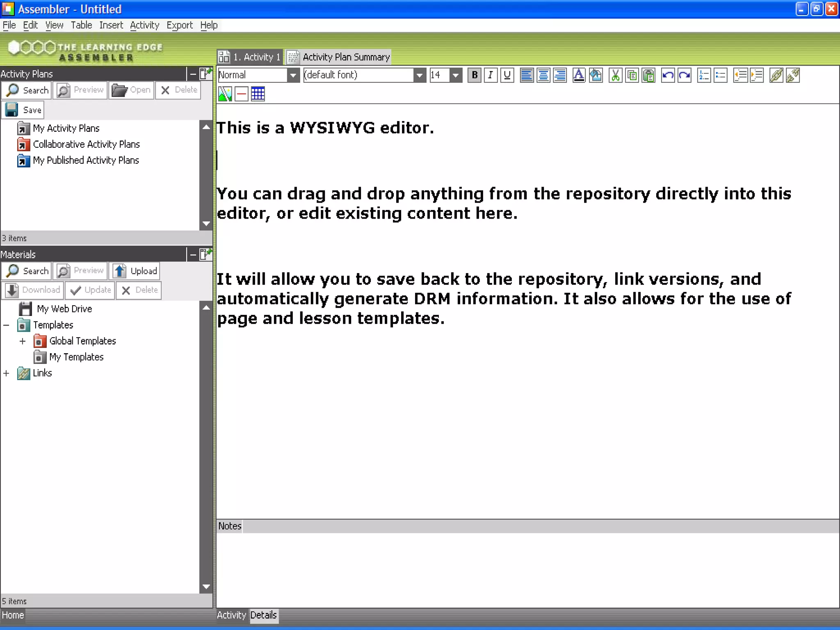840x630 pixels.
Task: Insert horizontal rule using red line icon
Action: pos(242,94)
